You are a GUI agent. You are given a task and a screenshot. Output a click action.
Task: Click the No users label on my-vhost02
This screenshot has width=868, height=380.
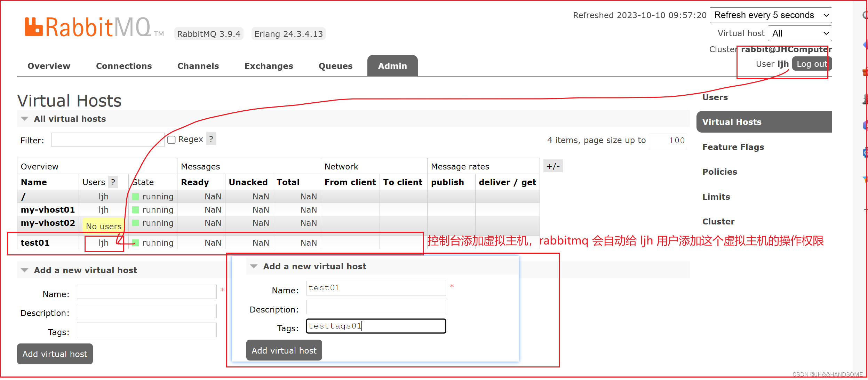(x=103, y=227)
